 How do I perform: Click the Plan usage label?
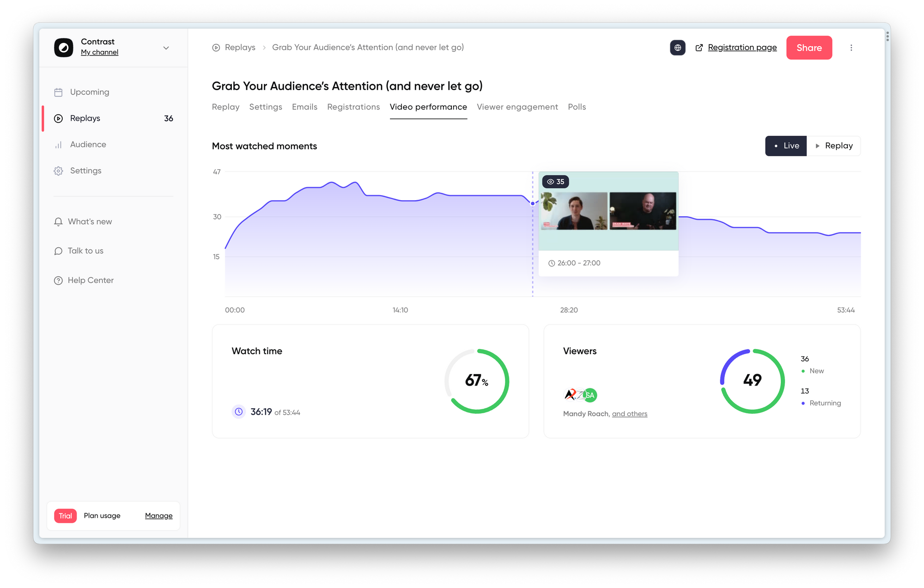pos(102,516)
